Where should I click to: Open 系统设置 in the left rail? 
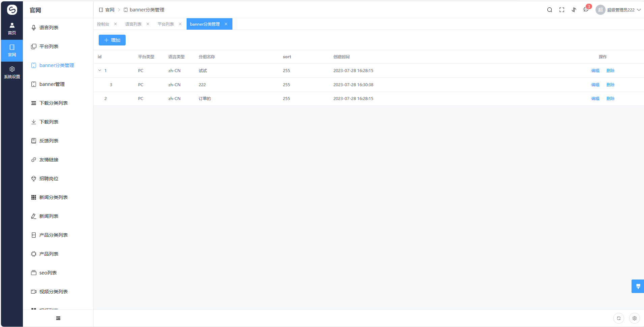12,72
